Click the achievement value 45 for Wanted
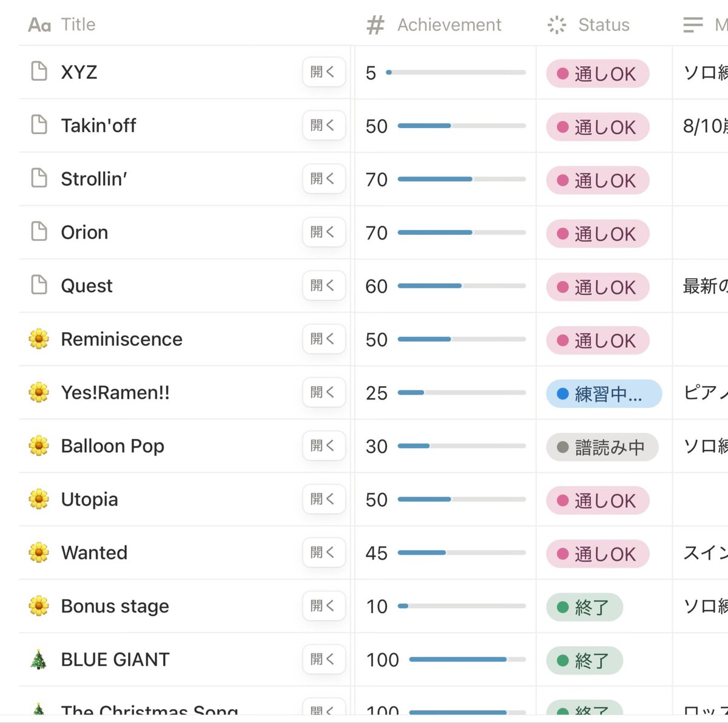 click(x=376, y=553)
